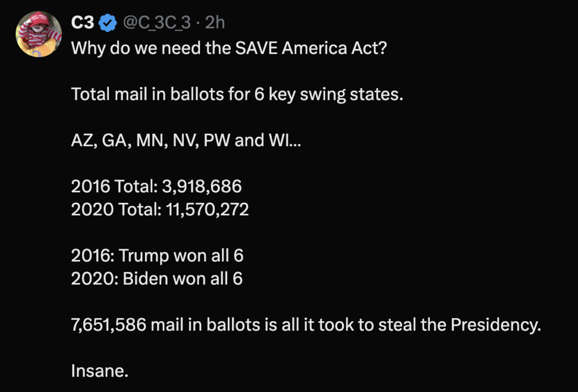Click the 2h post timestamp
Image resolution: width=578 pixels, height=392 pixels.
pyautogui.click(x=215, y=23)
